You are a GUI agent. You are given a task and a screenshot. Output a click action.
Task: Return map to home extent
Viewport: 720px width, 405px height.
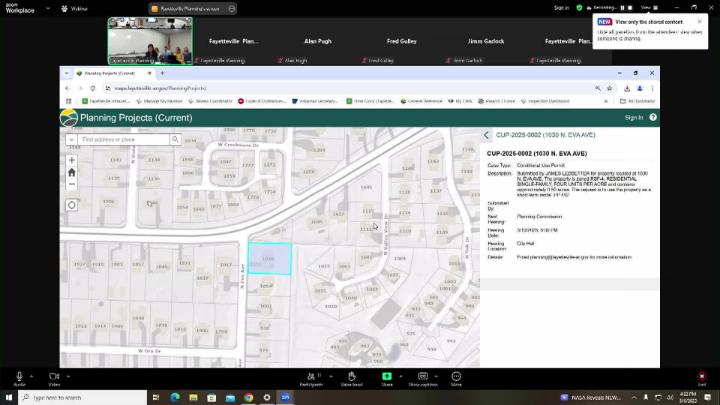tap(72, 173)
